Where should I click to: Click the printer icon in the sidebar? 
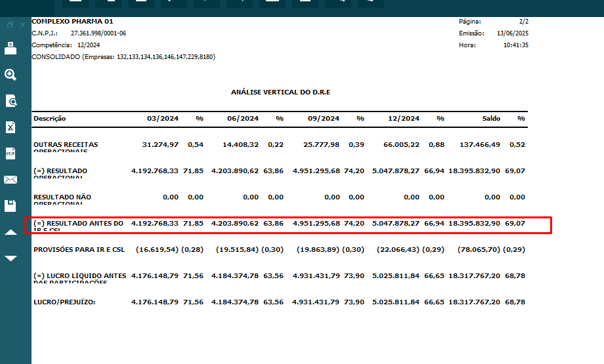pyautogui.click(x=11, y=49)
